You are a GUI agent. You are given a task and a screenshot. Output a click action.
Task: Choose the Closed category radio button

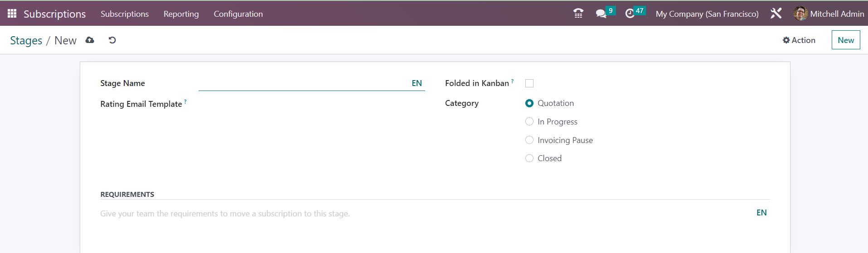click(x=529, y=158)
